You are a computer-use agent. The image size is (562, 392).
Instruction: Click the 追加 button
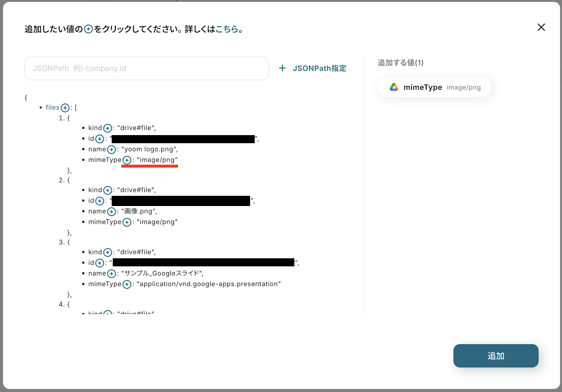coord(496,356)
